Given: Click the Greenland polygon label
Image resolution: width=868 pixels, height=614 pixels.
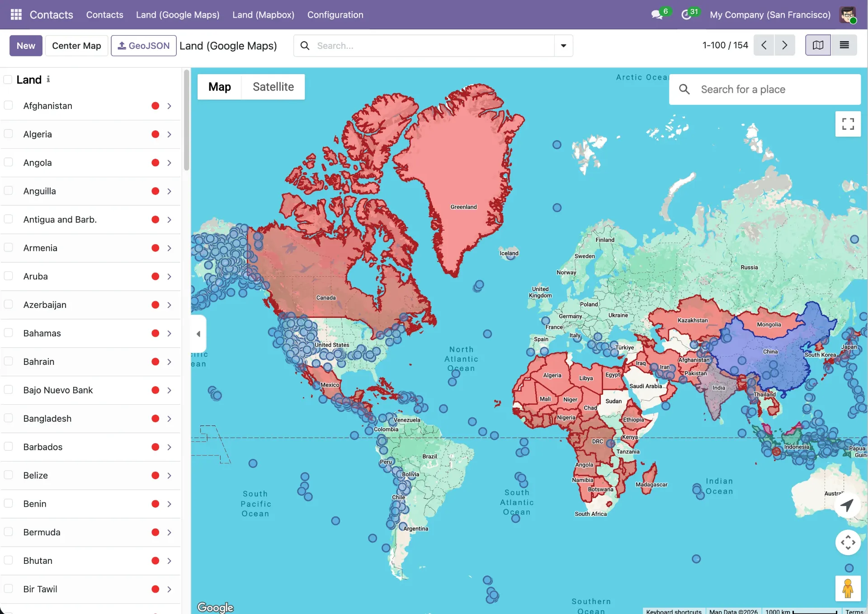Looking at the screenshot, I should [463, 207].
